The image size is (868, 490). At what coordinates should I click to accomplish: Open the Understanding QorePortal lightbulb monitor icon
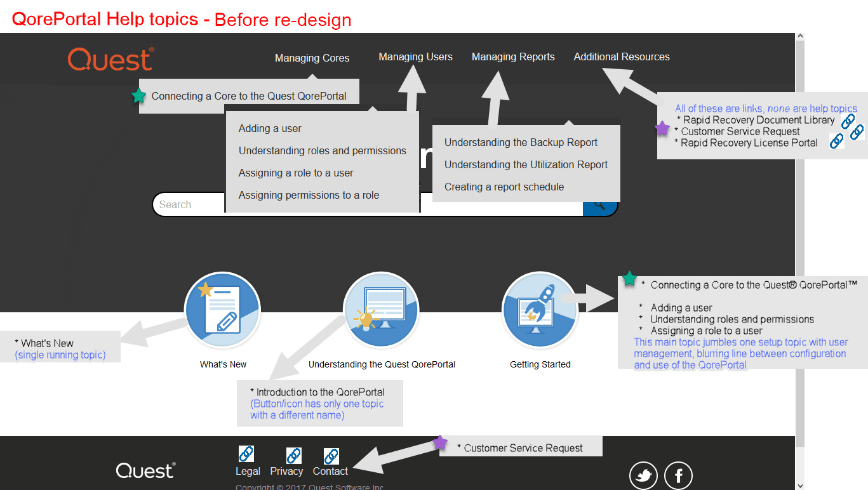pos(381,310)
